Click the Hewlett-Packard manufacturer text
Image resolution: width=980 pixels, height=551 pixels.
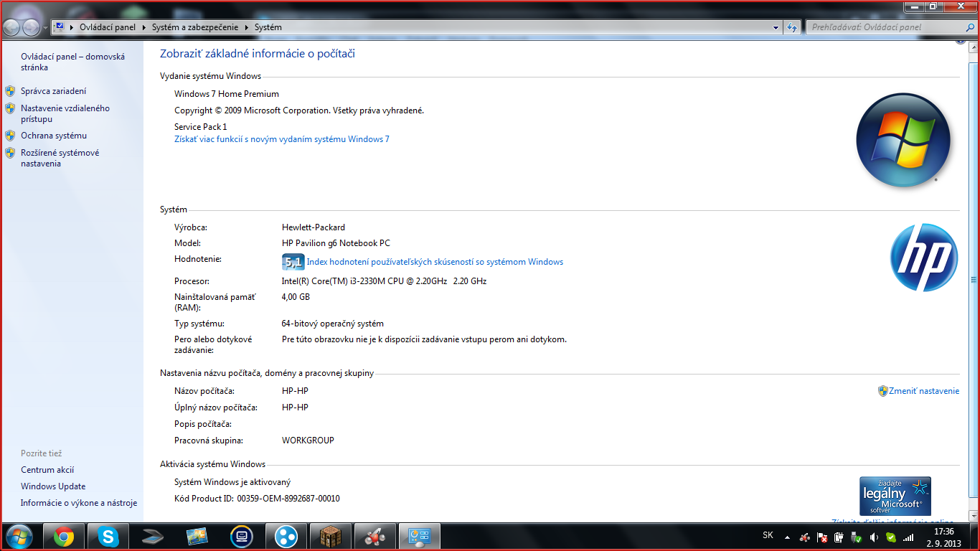(x=314, y=227)
